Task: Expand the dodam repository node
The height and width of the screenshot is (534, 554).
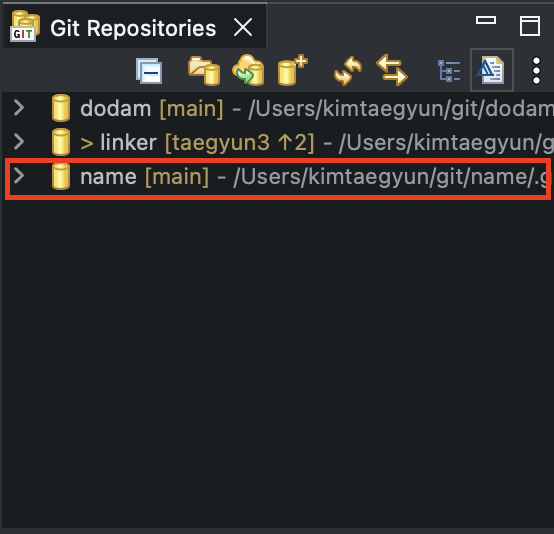Action: [19, 108]
